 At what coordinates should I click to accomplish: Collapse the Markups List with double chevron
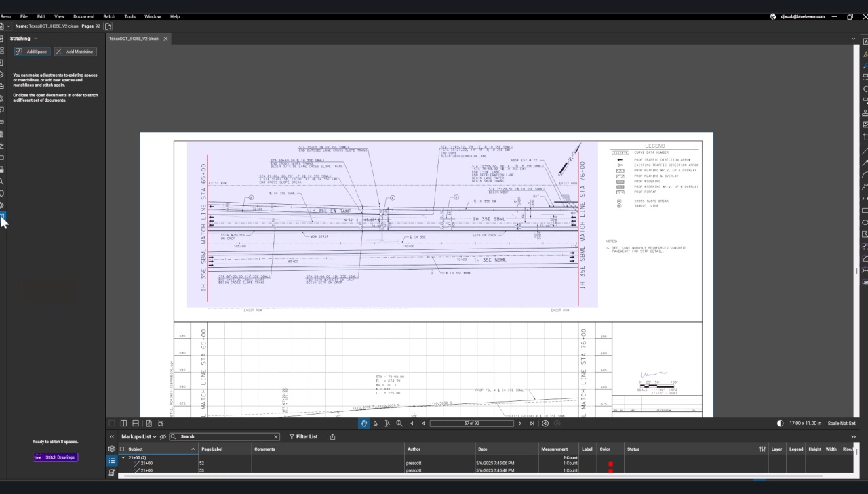click(x=112, y=437)
